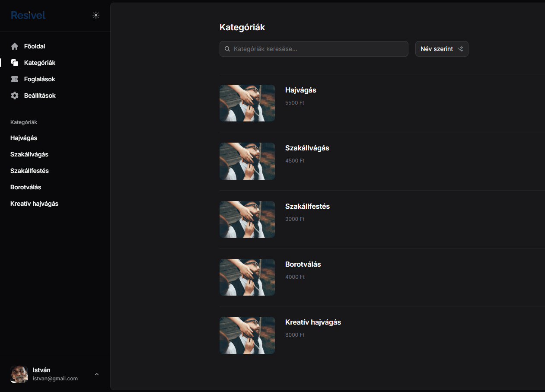
Task: Click the 8000 Ft price
Action: (x=295, y=335)
